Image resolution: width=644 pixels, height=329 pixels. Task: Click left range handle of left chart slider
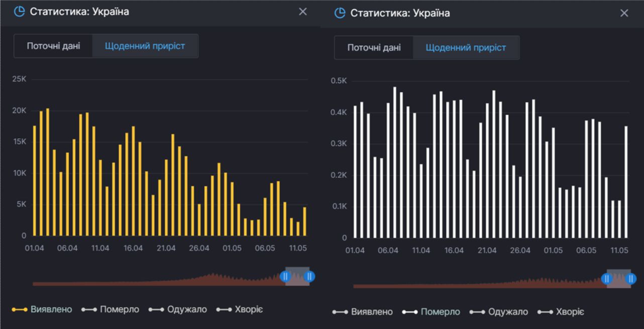point(285,276)
